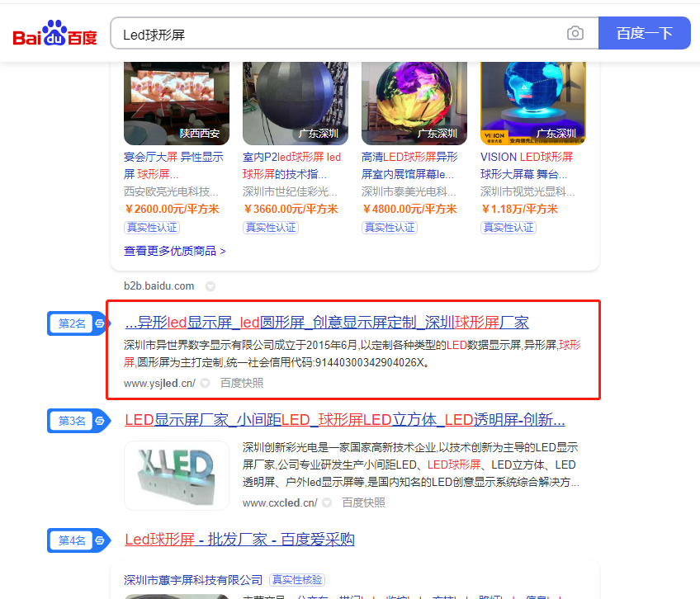Viewport: 700px width, 599px height.
Task: Click seller 西安欧亮光电科技
Action: click(171, 191)
